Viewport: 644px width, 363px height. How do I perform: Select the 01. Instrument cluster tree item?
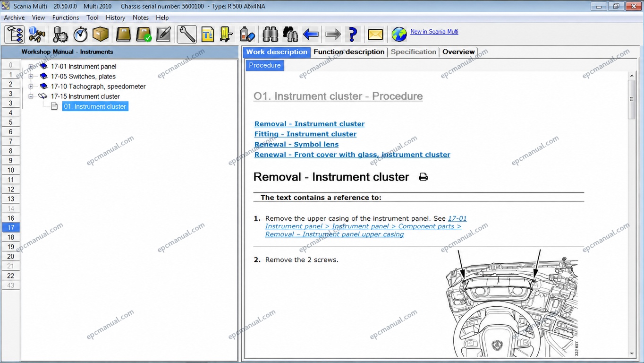click(x=95, y=106)
